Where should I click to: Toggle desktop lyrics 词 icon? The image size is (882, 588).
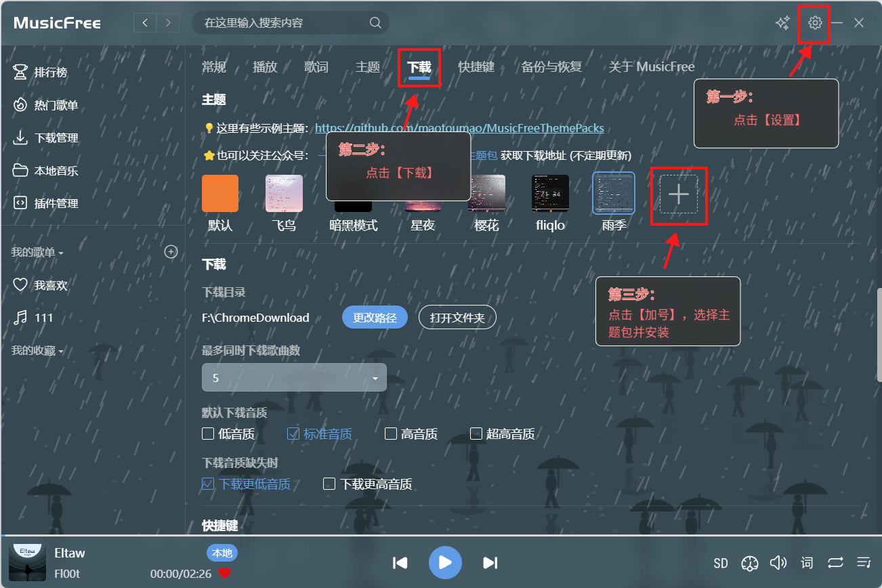coord(807,563)
